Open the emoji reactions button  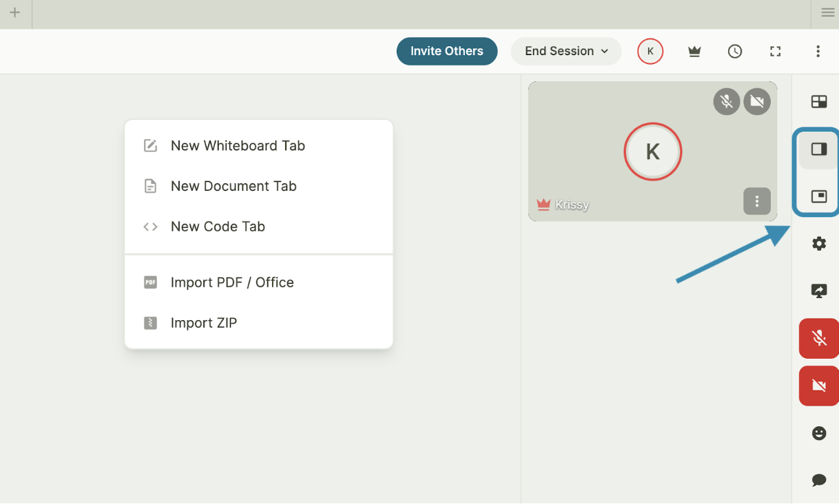click(819, 433)
